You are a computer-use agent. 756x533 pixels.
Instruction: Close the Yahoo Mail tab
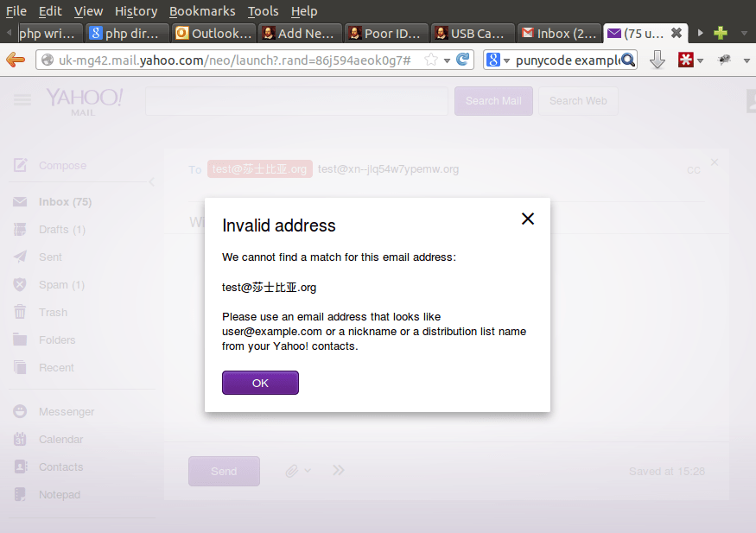tap(677, 33)
